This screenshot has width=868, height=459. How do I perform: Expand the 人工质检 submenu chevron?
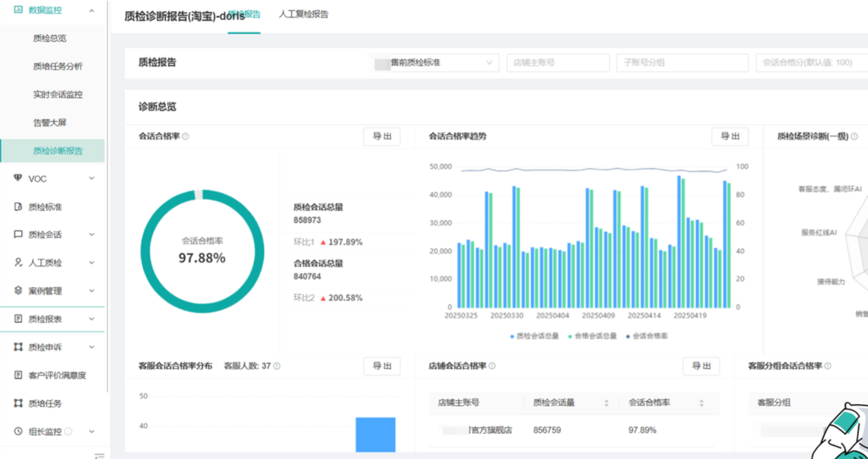92,262
